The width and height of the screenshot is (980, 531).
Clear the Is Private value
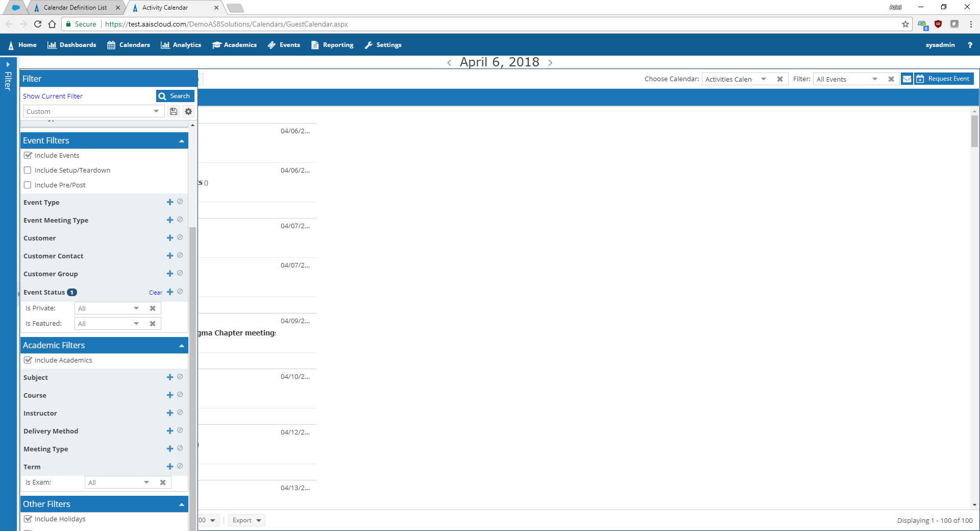[x=153, y=308]
